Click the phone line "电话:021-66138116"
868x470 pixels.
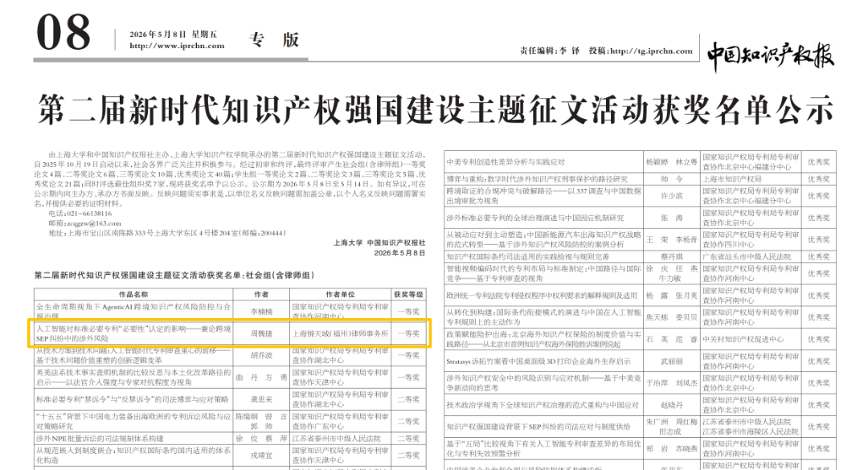(80, 213)
